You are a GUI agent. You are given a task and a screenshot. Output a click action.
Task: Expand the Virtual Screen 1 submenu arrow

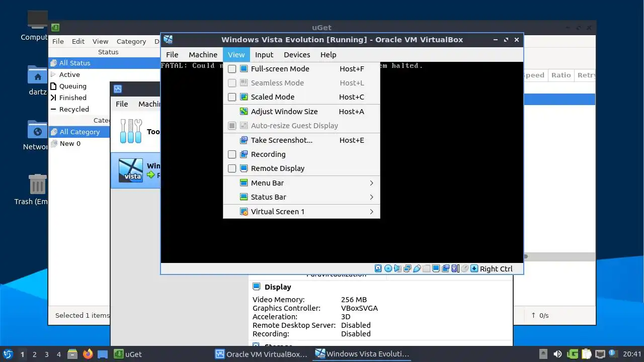[x=371, y=212]
